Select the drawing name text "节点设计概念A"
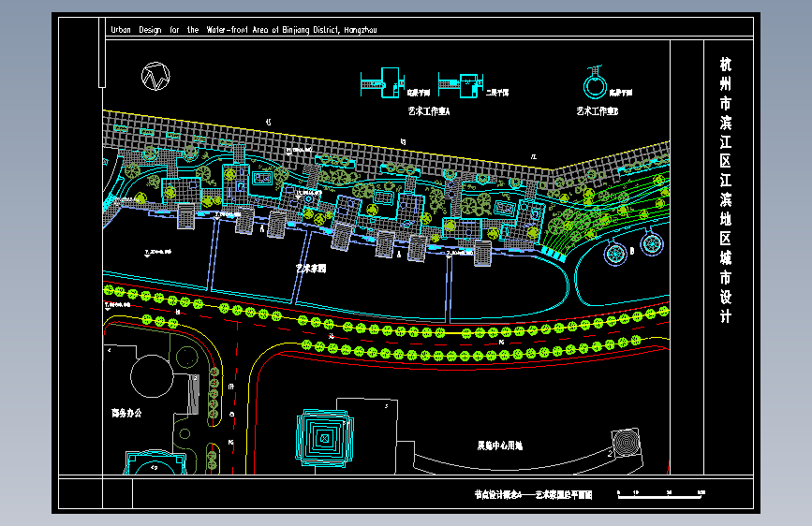This screenshot has width=812, height=526. tap(497, 495)
